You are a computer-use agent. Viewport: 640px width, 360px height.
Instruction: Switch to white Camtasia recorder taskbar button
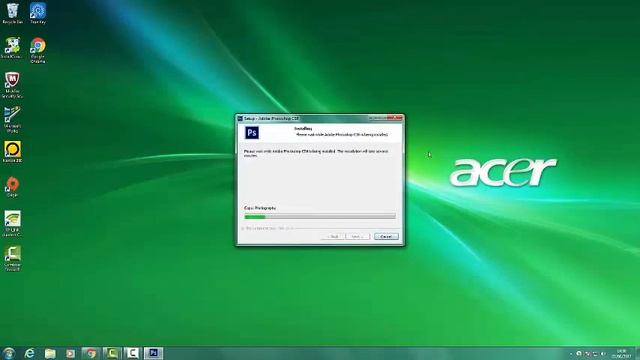click(x=132, y=353)
